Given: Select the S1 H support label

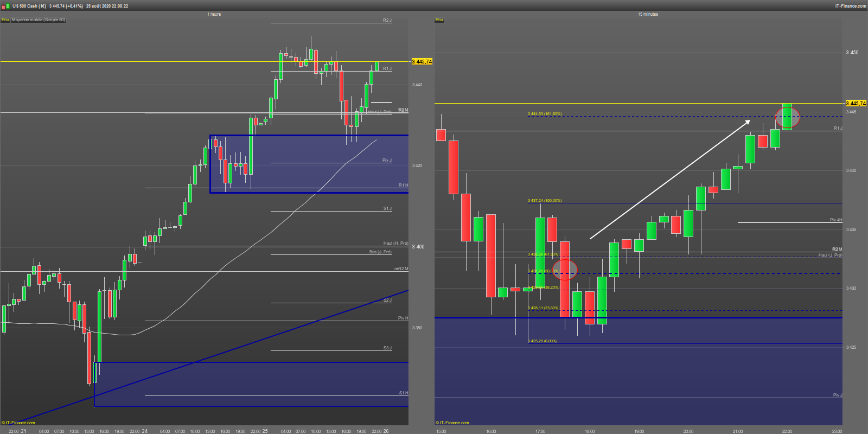Looking at the screenshot, I should tap(404, 393).
